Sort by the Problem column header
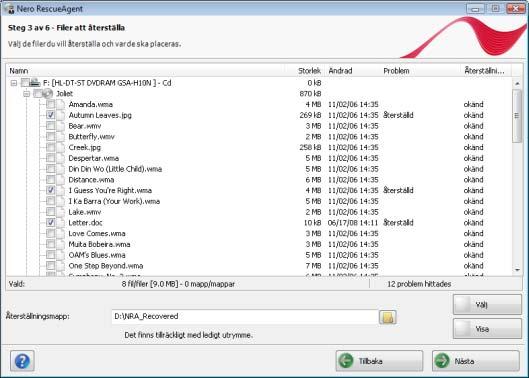529x378 pixels. pyautogui.click(x=421, y=71)
